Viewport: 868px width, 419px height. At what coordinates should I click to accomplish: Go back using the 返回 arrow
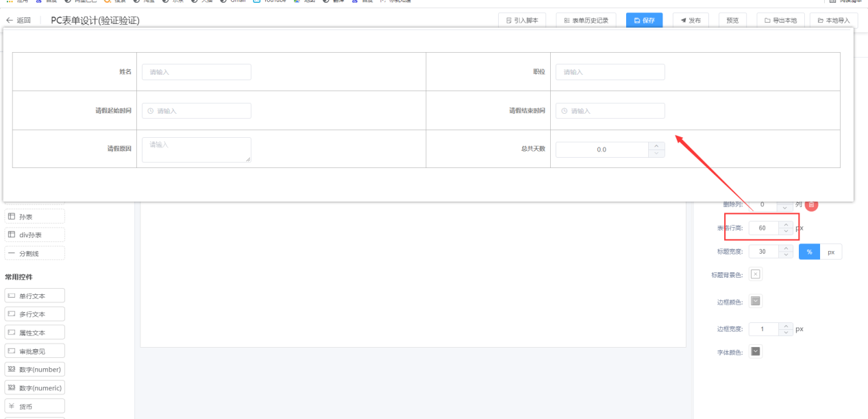click(18, 21)
